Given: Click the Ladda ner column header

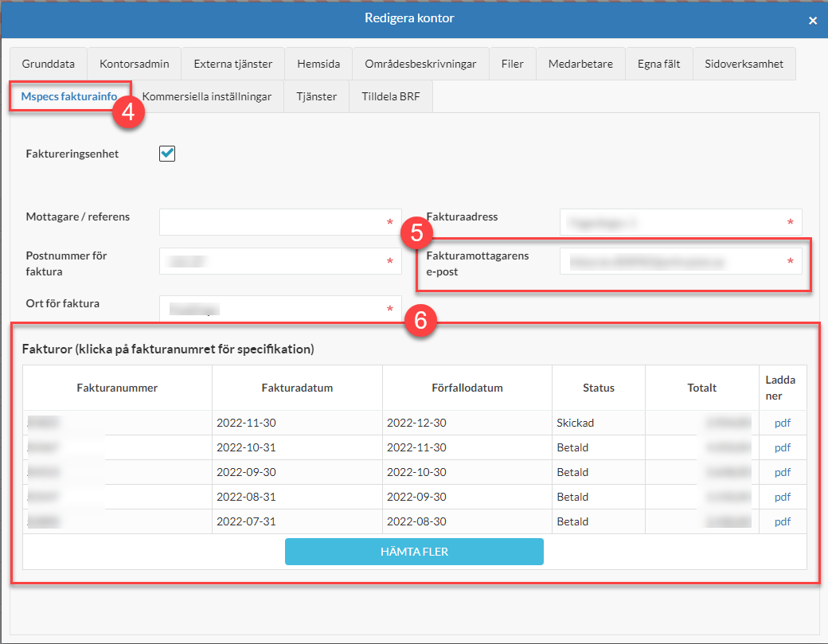Looking at the screenshot, I should coord(783,388).
